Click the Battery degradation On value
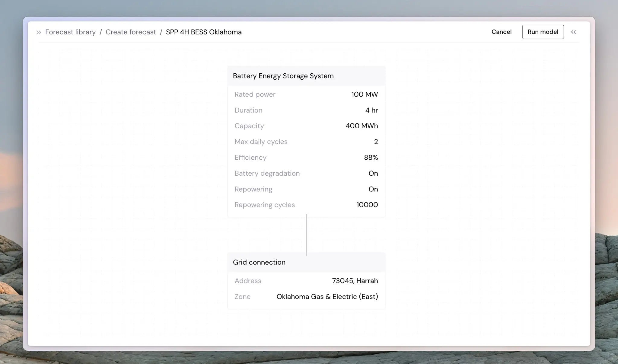618x364 pixels. click(373, 173)
